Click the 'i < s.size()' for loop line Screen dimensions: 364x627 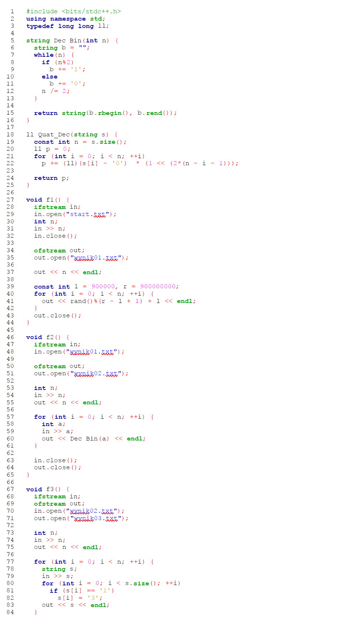click(111, 583)
